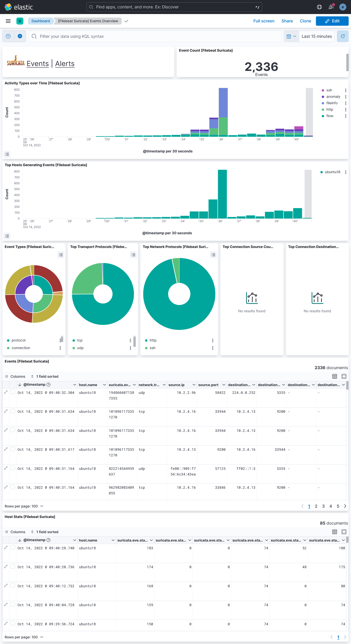This screenshot has width=351, height=644.
Task: Open the help menu lifebuoy icon
Action: pos(319,7)
